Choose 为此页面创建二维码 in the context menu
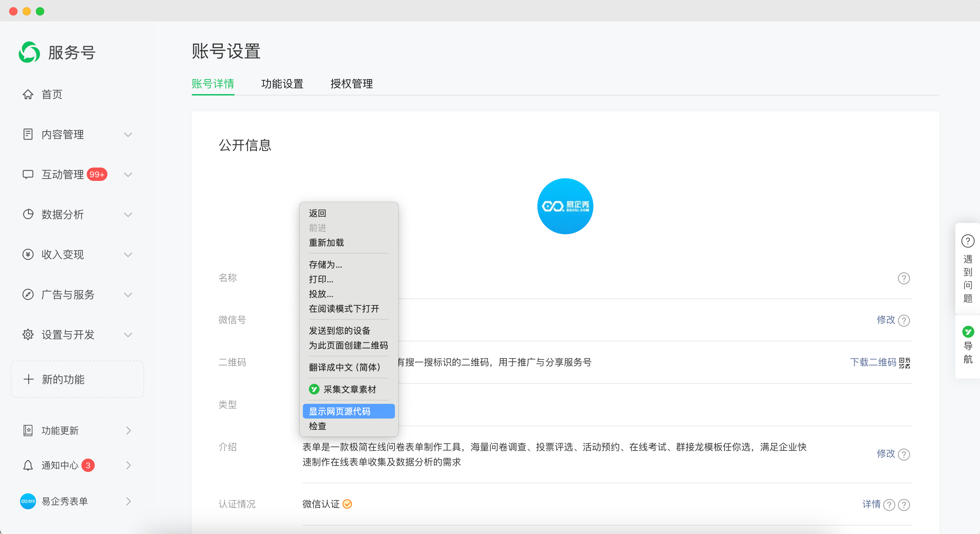 pos(349,345)
